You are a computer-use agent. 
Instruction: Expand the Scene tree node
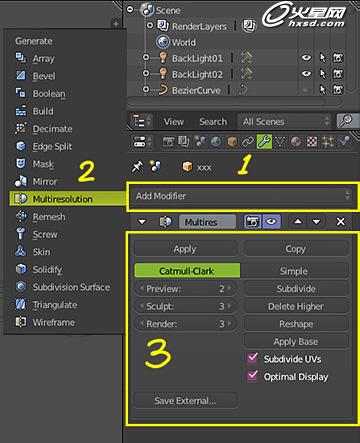(130, 9)
